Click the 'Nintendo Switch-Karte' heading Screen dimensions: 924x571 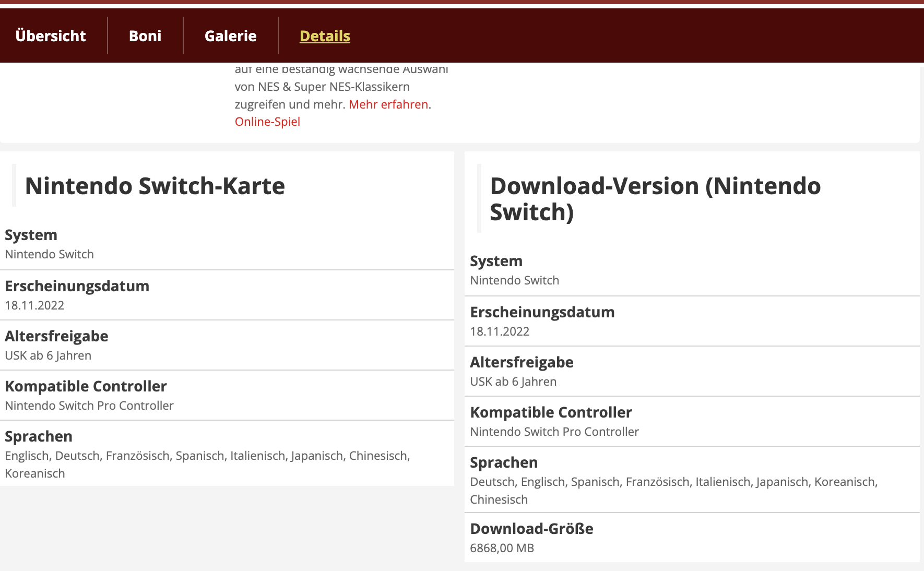pos(155,186)
